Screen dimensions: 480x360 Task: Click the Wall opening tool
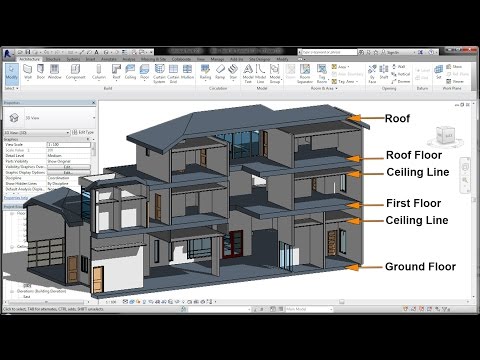[399, 67]
